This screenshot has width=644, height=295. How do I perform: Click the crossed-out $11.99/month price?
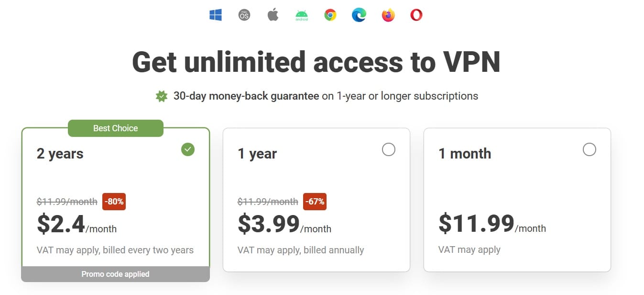(x=66, y=202)
